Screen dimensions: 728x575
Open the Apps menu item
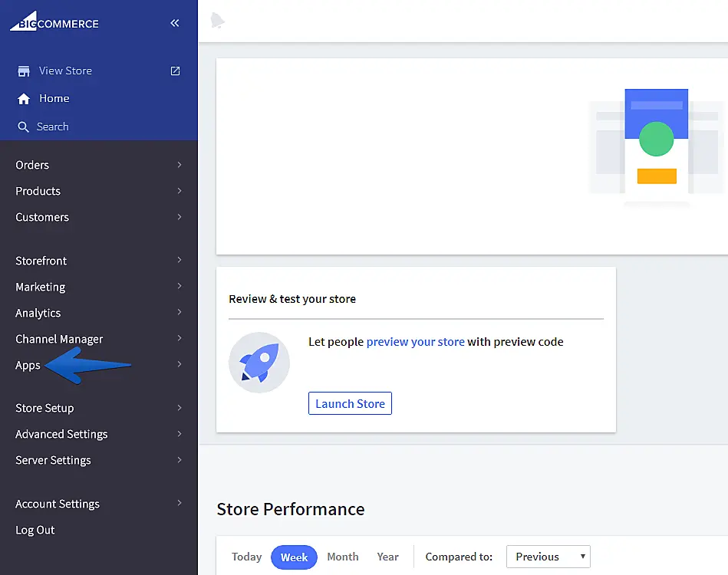28,365
